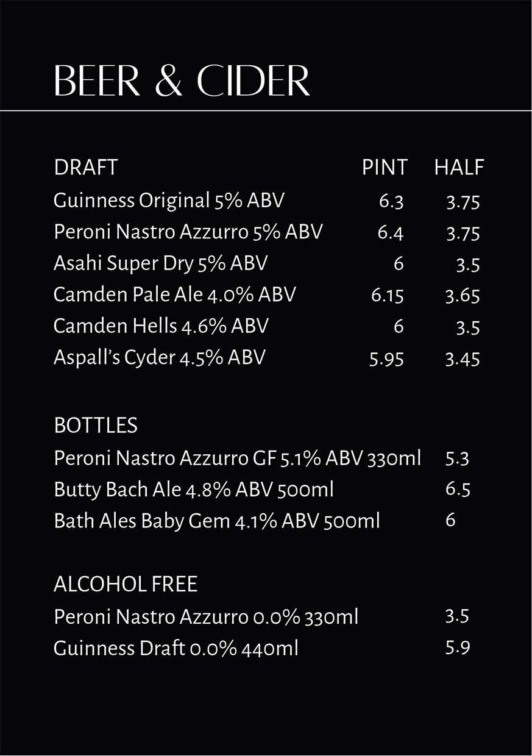Choose Butty Bach Ale 500ml bottle
Image resolution: width=532 pixels, height=756 pixels.
tap(193, 489)
